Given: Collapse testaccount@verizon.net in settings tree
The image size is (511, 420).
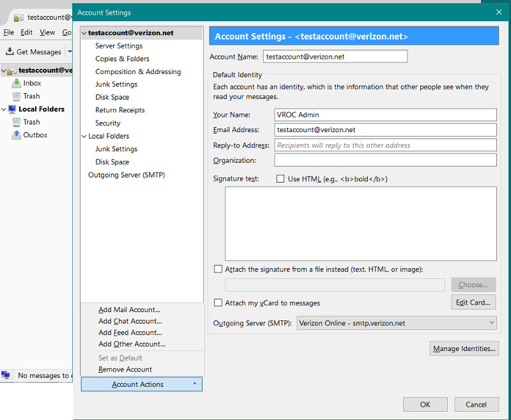Looking at the screenshot, I should (84, 33).
